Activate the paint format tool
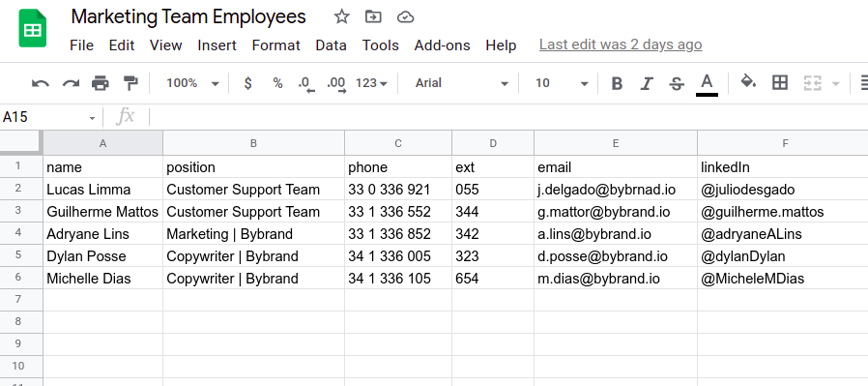Image resolution: width=868 pixels, height=386 pixels. [130, 83]
